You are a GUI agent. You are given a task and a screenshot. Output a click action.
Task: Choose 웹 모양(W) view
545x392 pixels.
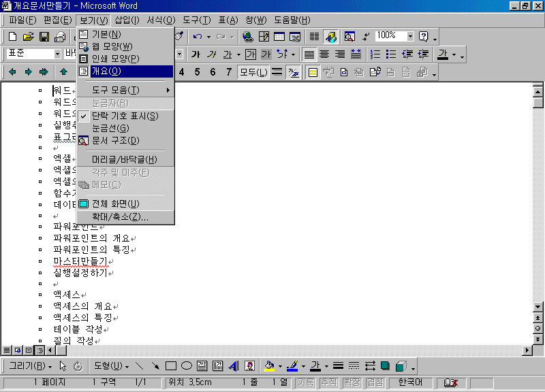[x=125, y=46]
